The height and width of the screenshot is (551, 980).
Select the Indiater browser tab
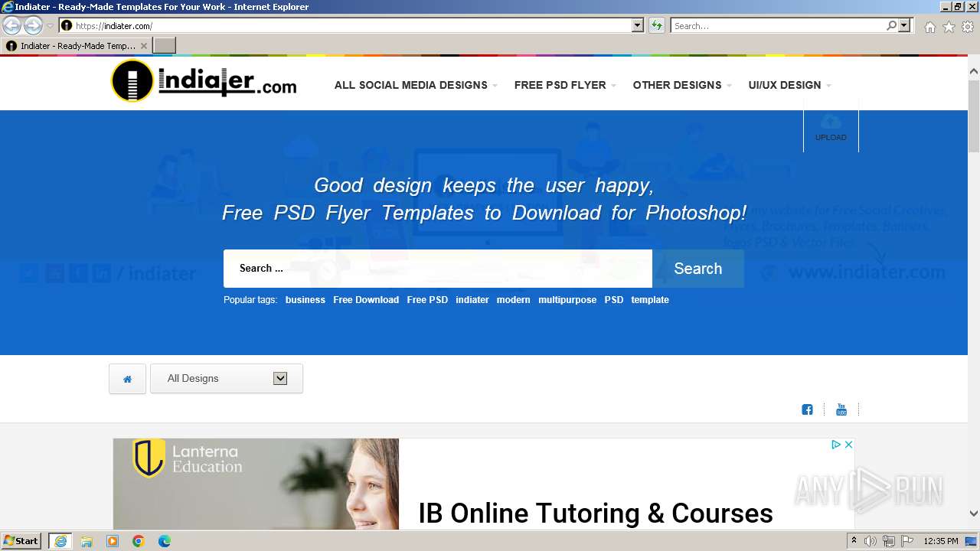77,46
